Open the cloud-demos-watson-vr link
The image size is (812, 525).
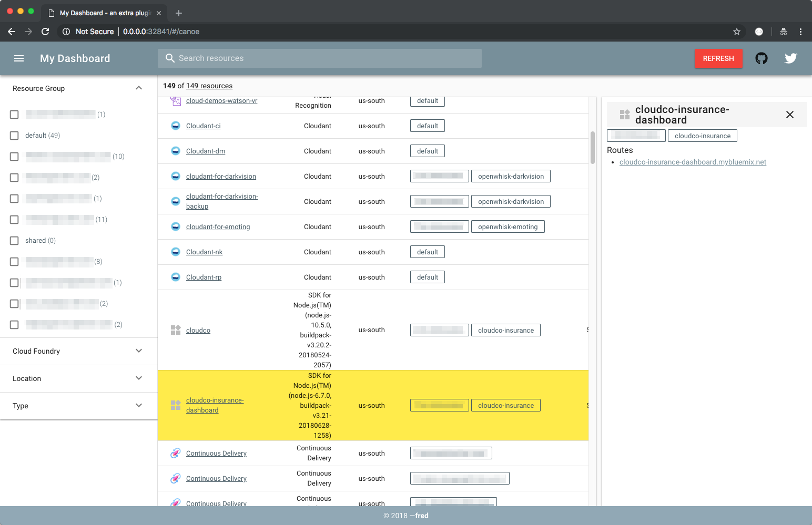(221, 100)
